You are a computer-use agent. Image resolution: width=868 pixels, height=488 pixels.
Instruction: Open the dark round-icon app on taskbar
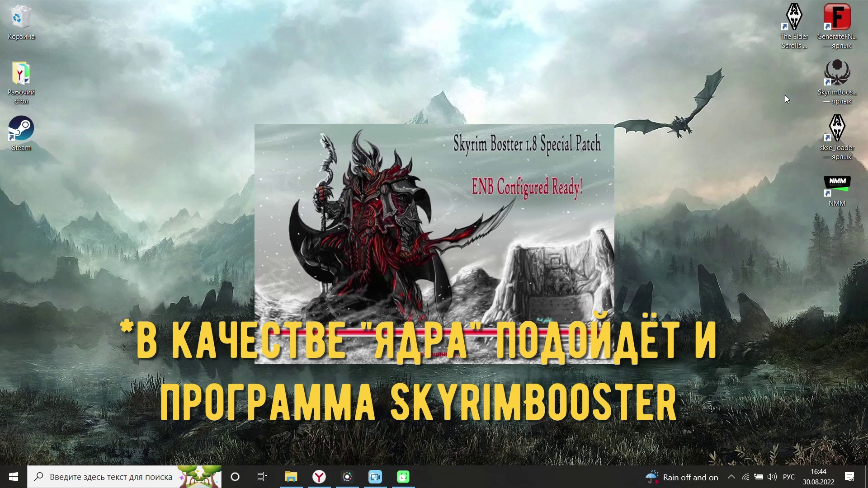(347, 477)
